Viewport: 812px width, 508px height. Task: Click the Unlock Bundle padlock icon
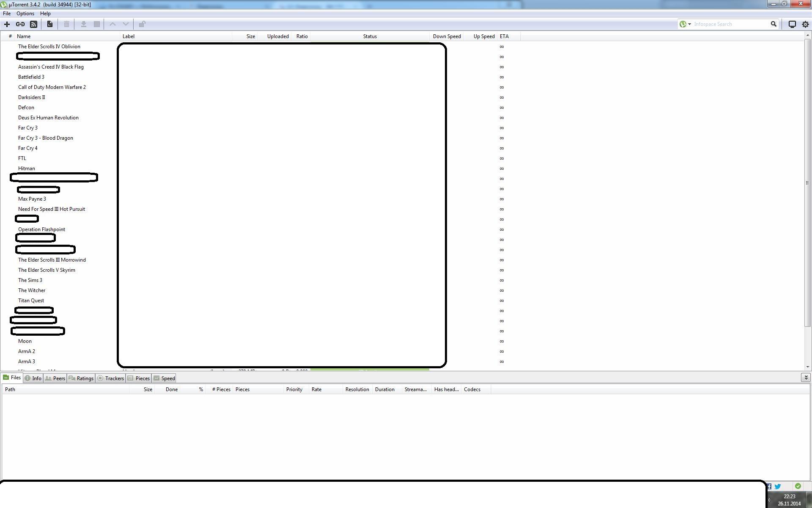point(142,24)
